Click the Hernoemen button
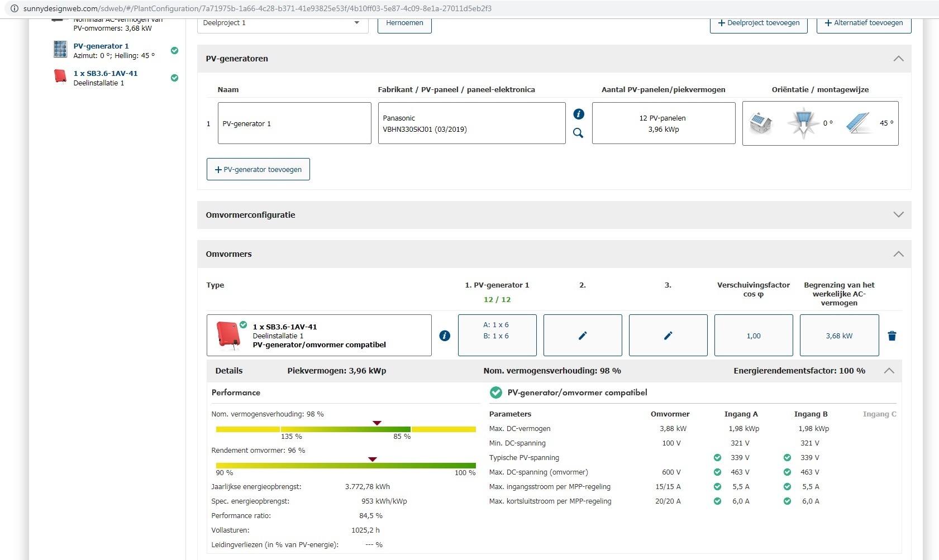 point(404,23)
